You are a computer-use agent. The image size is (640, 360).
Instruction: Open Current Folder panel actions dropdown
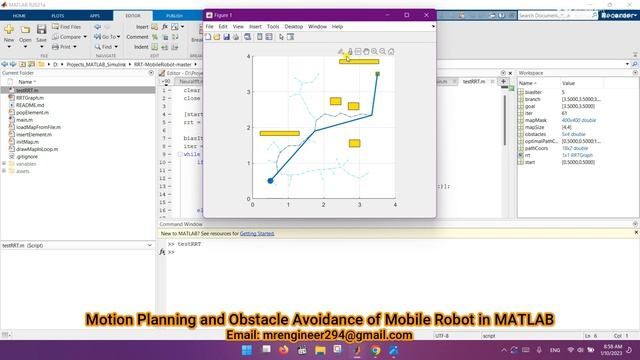click(x=151, y=73)
